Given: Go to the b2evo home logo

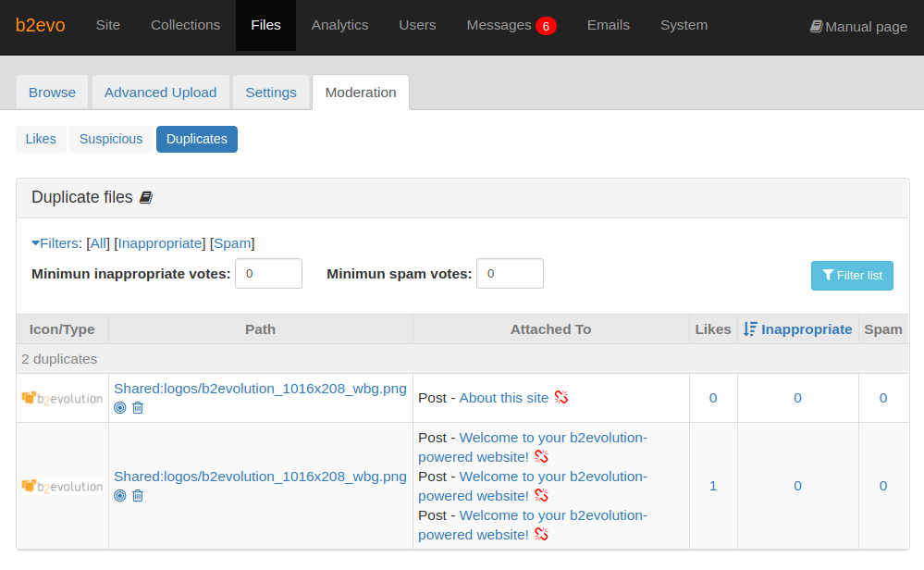Looking at the screenshot, I should coord(40,25).
